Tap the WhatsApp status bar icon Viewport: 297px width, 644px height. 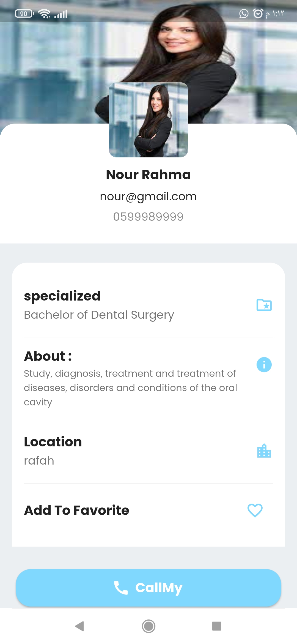pos(244,13)
